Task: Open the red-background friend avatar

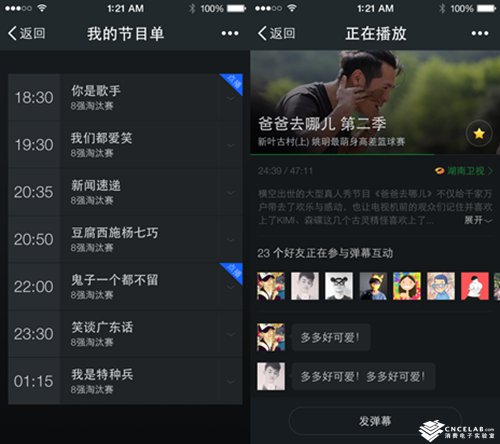Action: [475, 286]
